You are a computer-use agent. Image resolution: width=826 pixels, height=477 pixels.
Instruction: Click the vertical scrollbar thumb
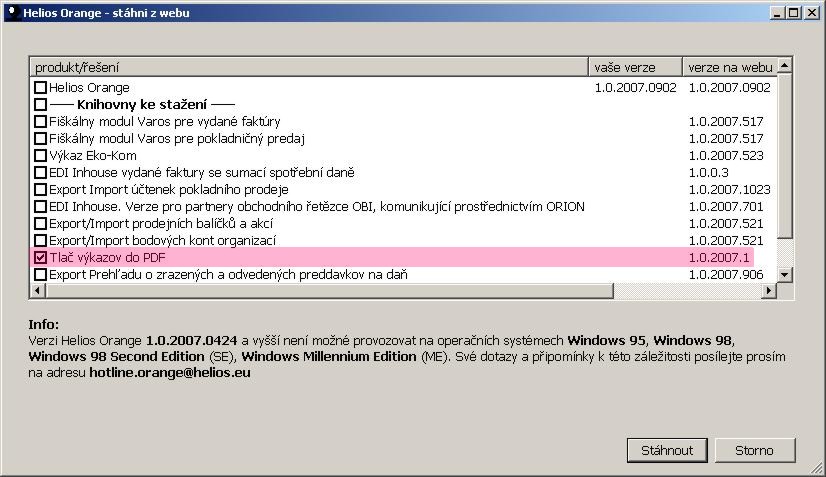(784, 156)
